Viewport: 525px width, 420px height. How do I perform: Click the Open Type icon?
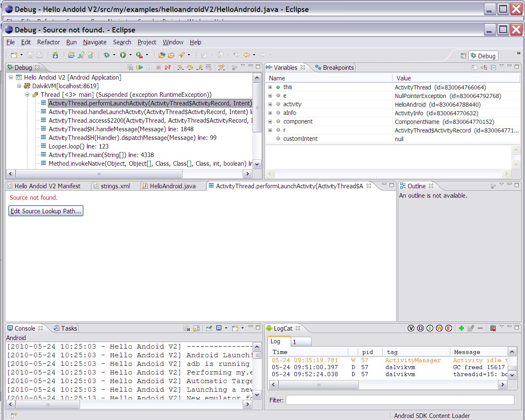pyautogui.click(x=162, y=55)
